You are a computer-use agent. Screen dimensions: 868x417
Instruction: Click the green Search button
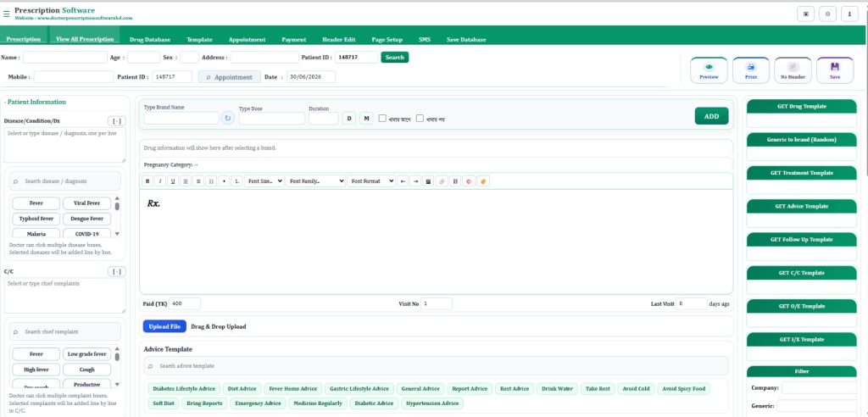coord(395,57)
